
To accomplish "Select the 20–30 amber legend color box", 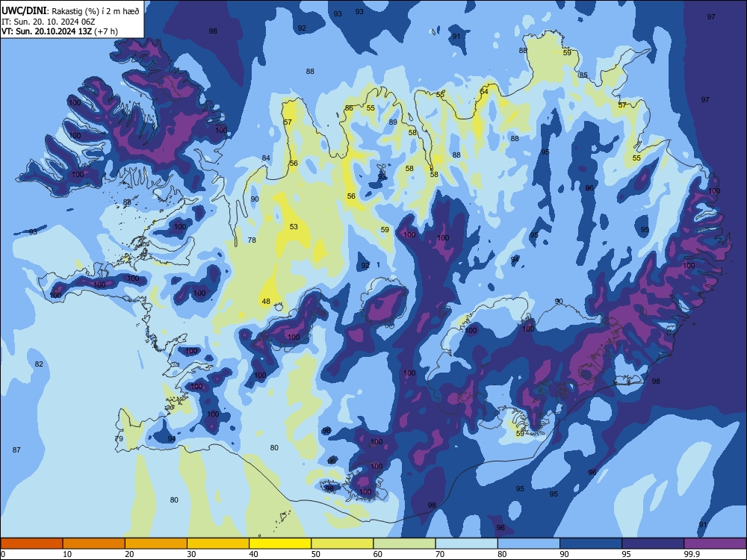I will tap(156, 544).
